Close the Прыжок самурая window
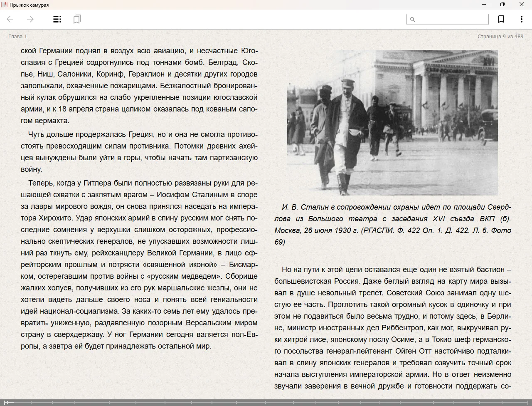 [522, 5]
